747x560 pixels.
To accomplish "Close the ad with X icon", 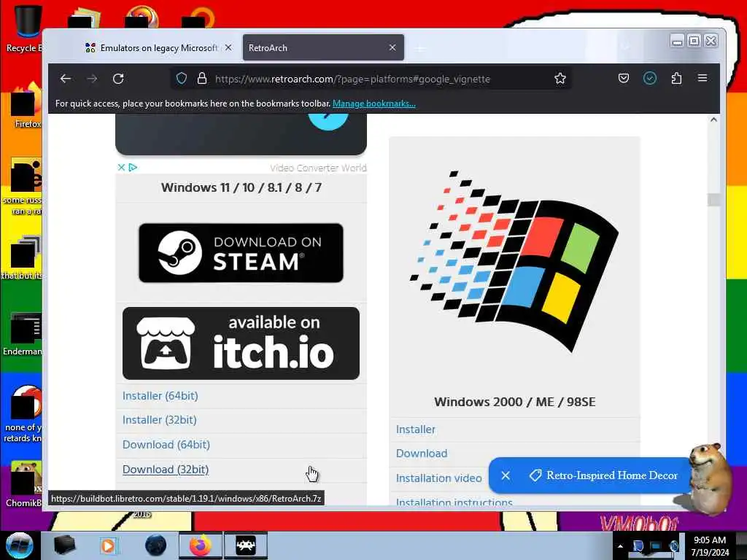I will pos(121,167).
